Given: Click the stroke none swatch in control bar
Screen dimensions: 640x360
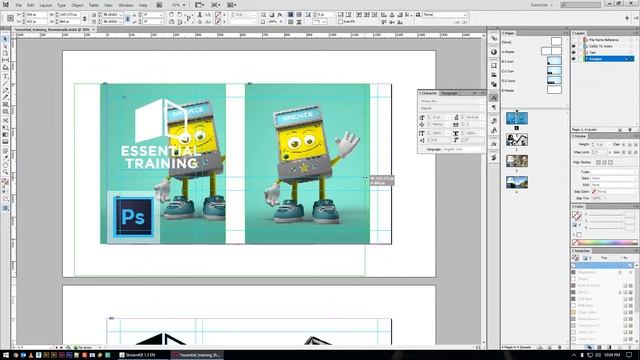Looking at the screenshot, I should tap(218, 21).
